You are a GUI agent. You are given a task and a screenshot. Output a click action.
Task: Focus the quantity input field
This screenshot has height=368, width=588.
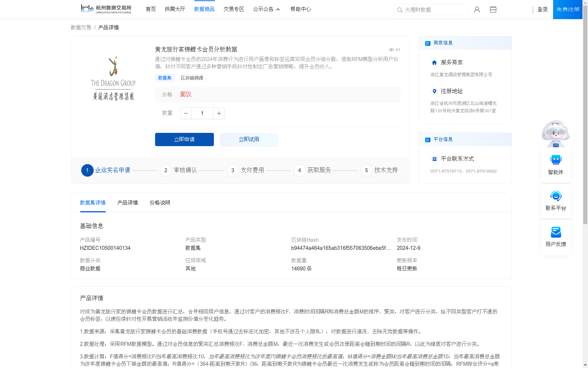point(202,113)
